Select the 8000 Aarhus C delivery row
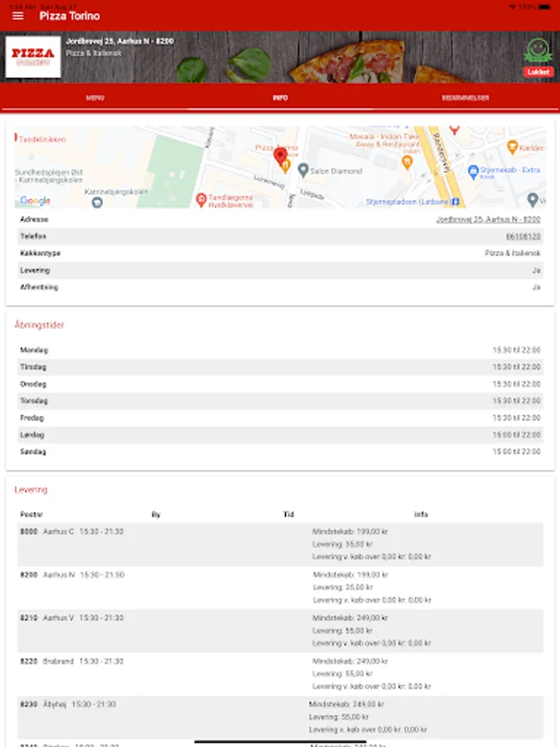560x747 pixels. [280, 544]
